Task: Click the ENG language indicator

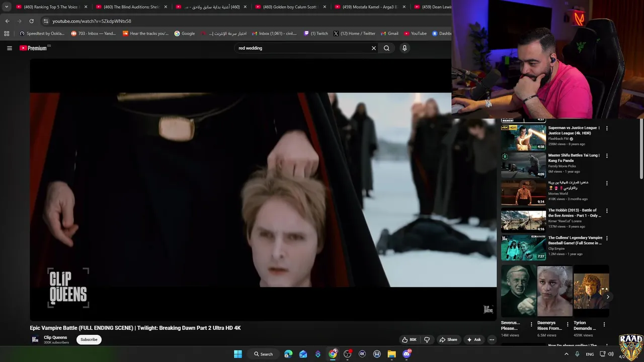Action: [590, 354]
